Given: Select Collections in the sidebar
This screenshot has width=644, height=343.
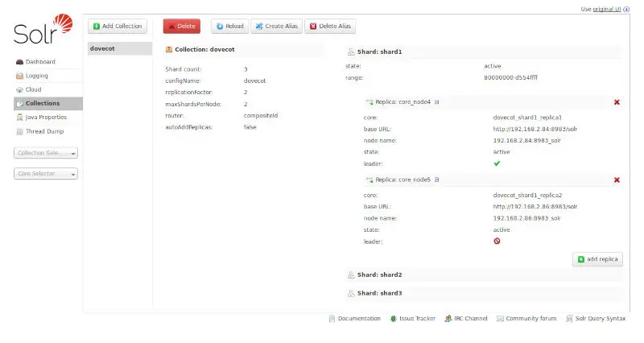Looking at the screenshot, I should (x=48, y=104).
